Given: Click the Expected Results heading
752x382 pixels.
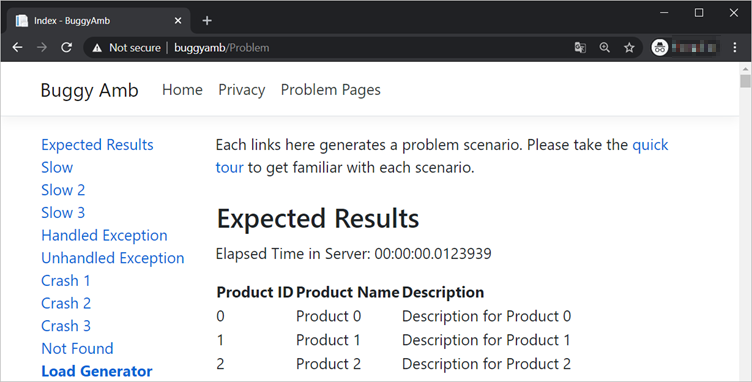Looking at the screenshot, I should (x=317, y=219).
